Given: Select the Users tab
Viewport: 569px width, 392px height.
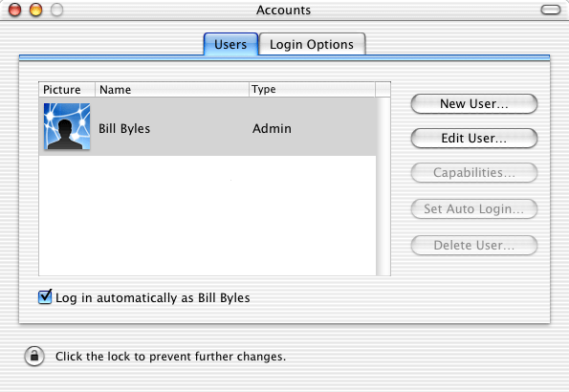Looking at the screenshot, I should (230, 44).
